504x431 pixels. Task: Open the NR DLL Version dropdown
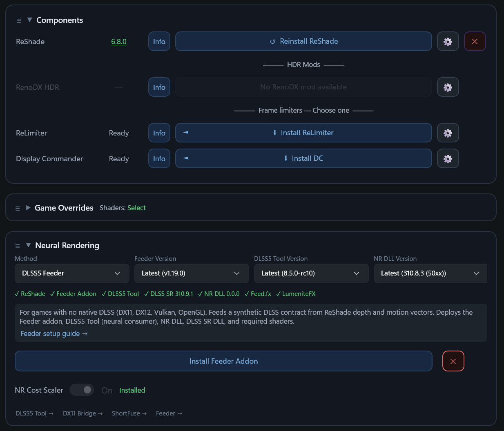click(x=430, y=273)
